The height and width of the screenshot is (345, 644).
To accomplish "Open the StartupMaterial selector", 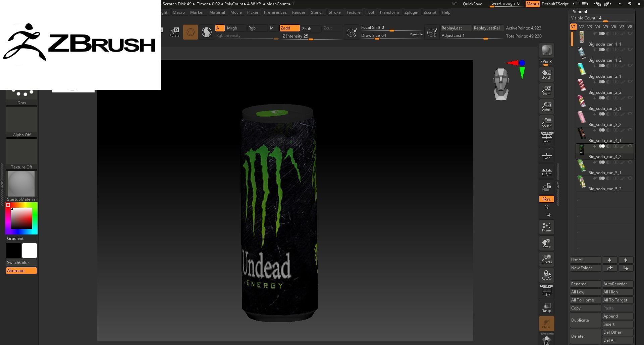I will 21,186.
